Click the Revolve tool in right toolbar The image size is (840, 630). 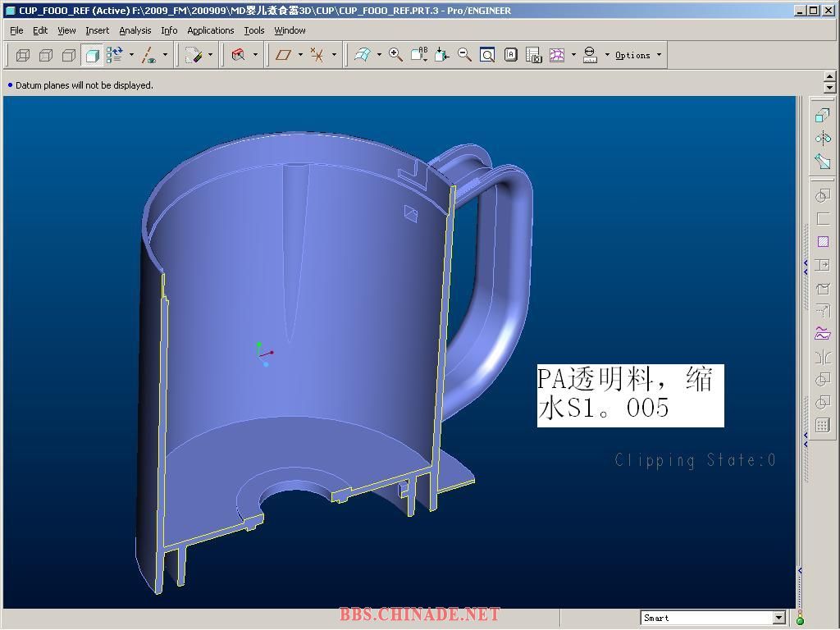(x=823, y=138)
